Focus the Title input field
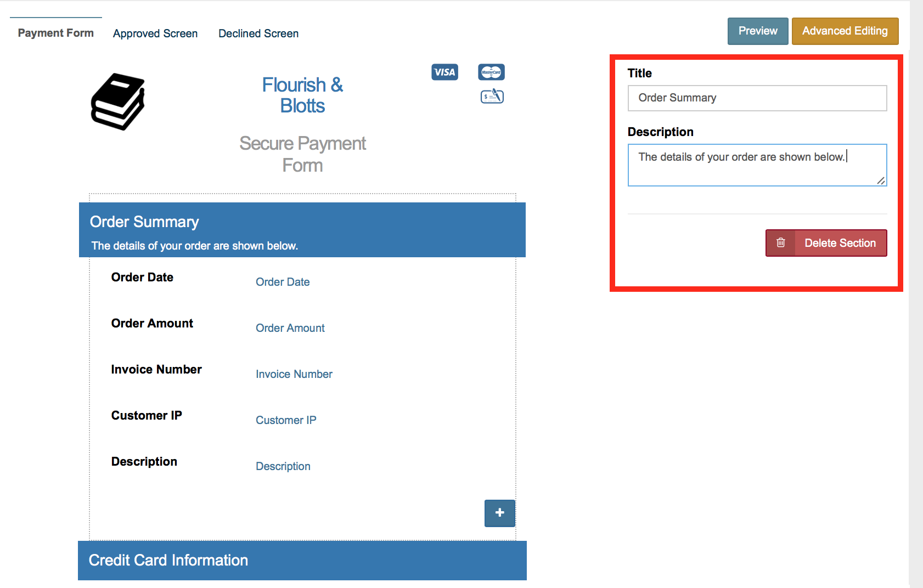This screenshot has height=588, width=923. click(x=757, y=98)
